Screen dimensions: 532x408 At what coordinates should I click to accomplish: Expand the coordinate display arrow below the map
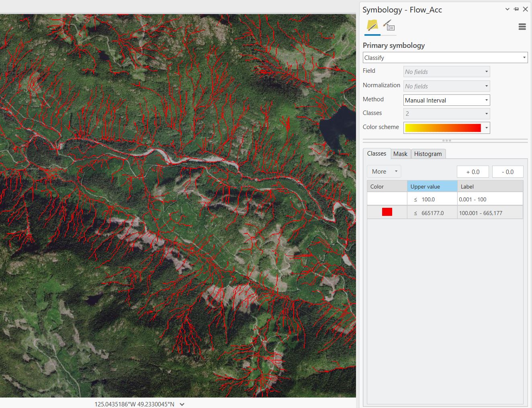pos(182,404)
